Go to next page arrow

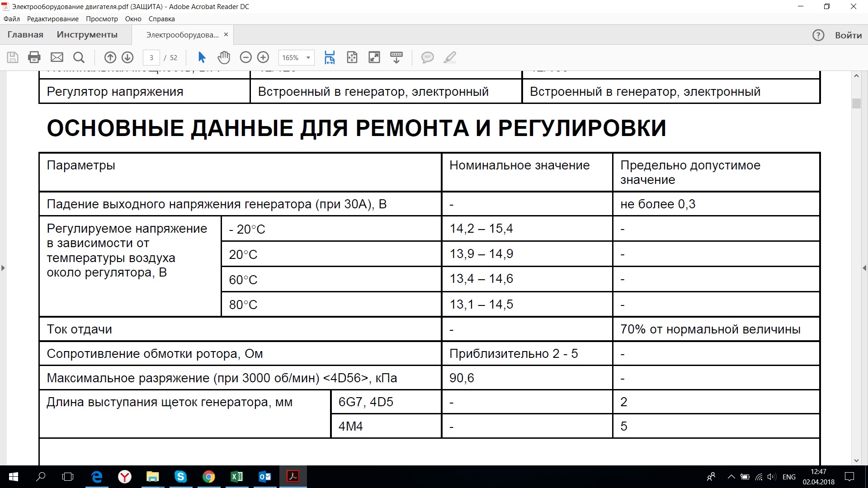coord(127,57)
